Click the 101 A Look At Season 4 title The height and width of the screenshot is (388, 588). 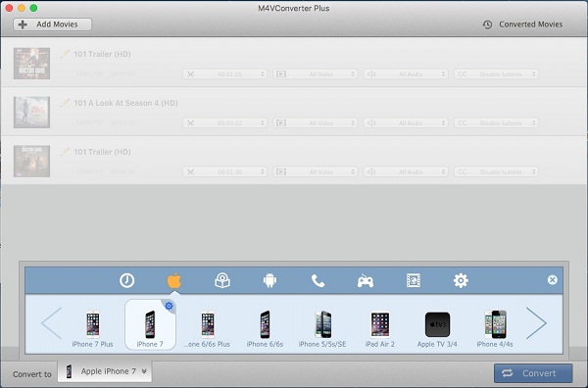[125, 103]
